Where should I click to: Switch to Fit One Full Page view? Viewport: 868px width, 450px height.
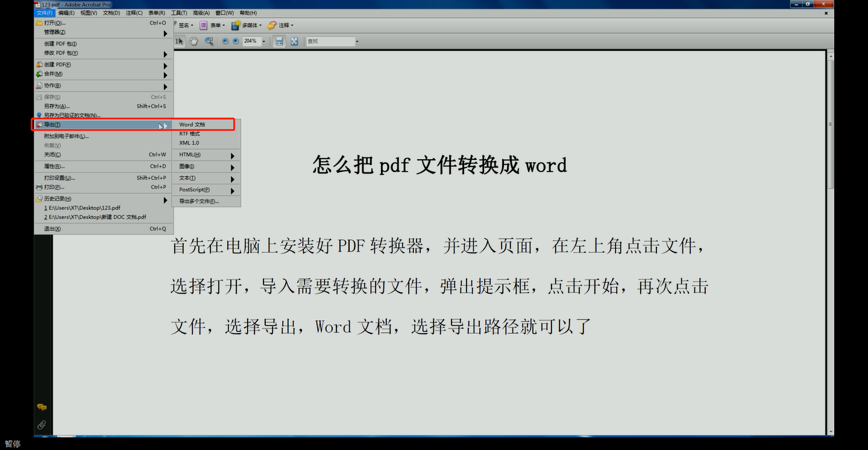(294, 41)
